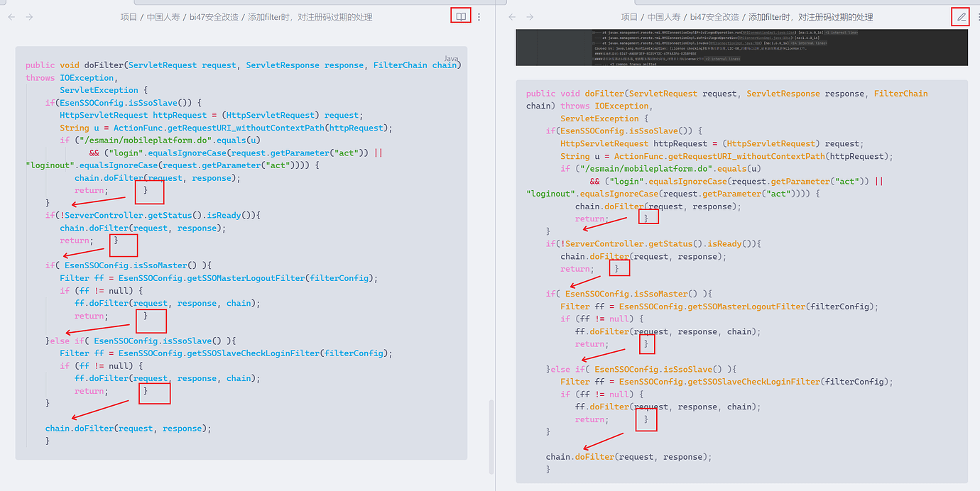This screenshot has height=491, width=980.
Task: Click the 'getSSOSlaveCheckLoginFilter' line in left pane
Action: point(226,353)
